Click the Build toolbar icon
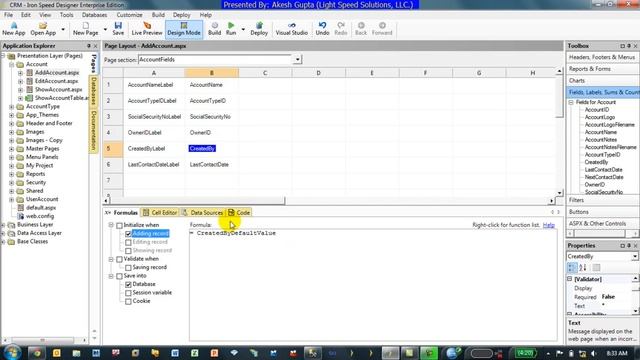Image resolution: width=640 pixels, height=360 pixels. point(215,29)
